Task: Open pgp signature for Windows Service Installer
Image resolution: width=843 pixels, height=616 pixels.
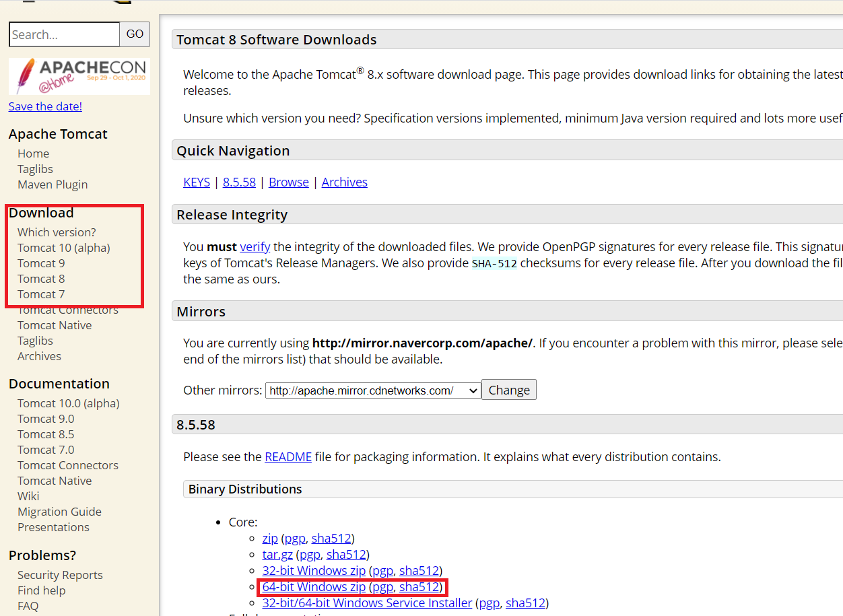Action: [489, 603]
